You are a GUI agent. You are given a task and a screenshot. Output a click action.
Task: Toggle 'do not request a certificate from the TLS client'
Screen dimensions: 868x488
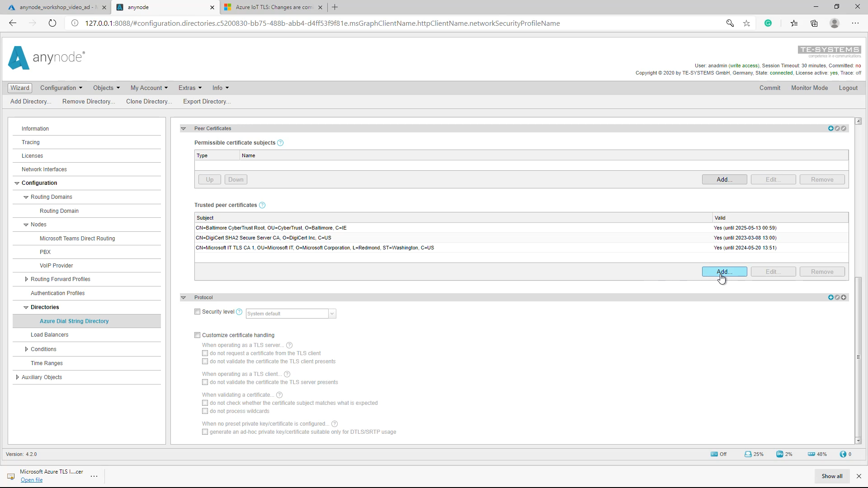pyautogui.click(x=205, y=353)
